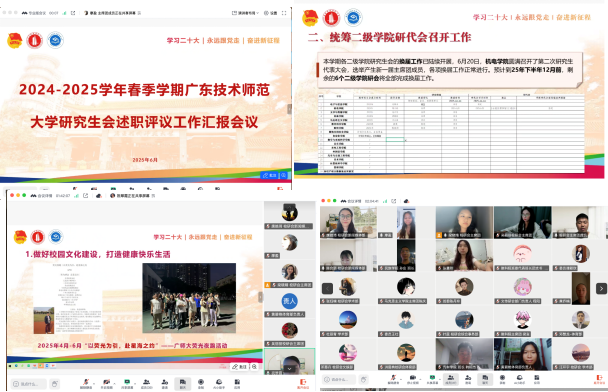Click the network signal icon in the title-slide window
Viewport: 608px width, 392px height.
point(64,13)
